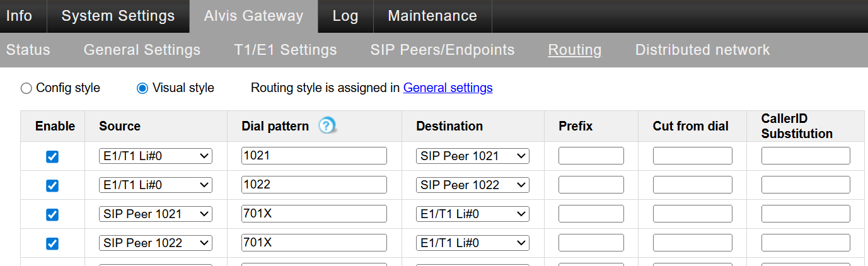Click the dial pattern field containing 1021

point(314,156)
